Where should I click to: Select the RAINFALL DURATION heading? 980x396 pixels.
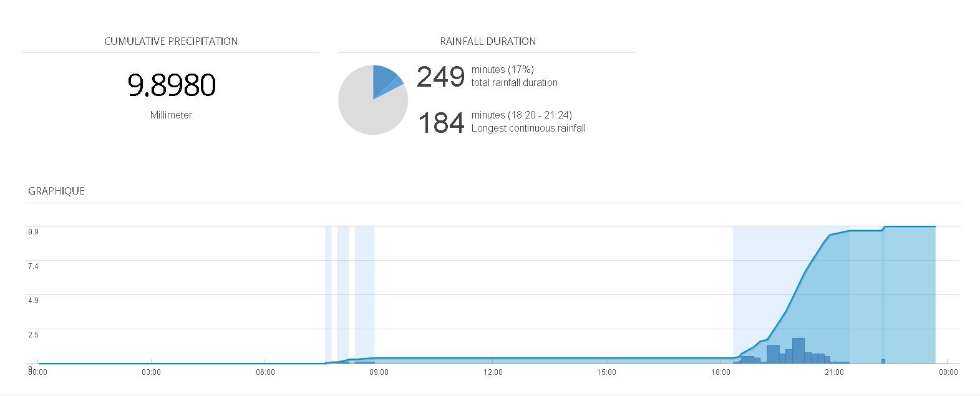488,42
